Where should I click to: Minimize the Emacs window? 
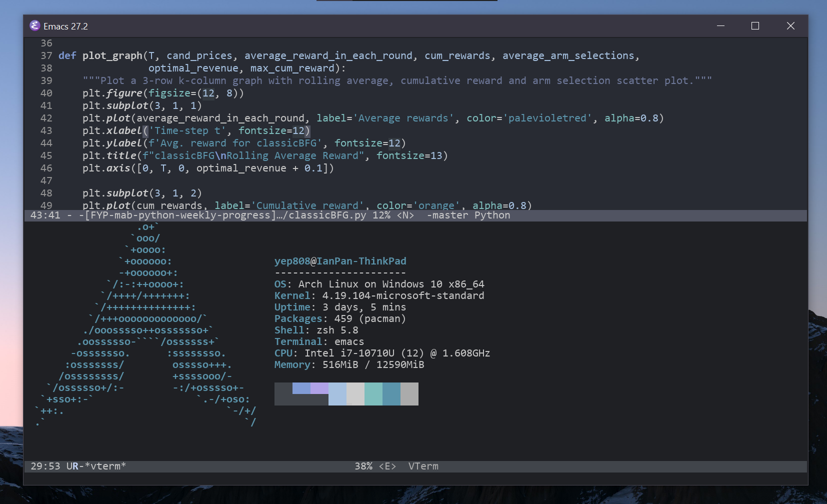(x=720, y=25)
